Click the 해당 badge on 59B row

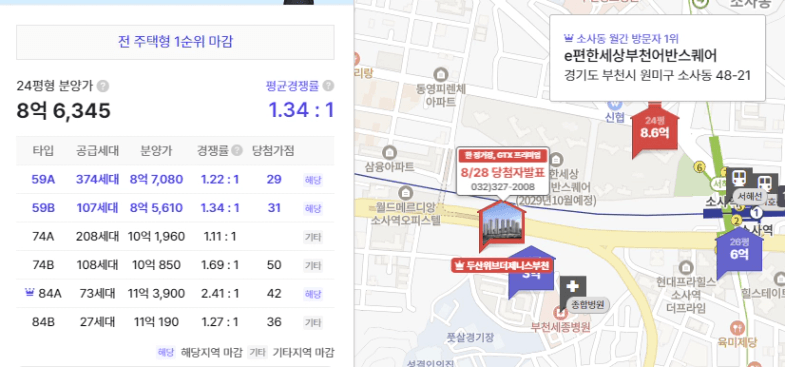click(313, 208)
